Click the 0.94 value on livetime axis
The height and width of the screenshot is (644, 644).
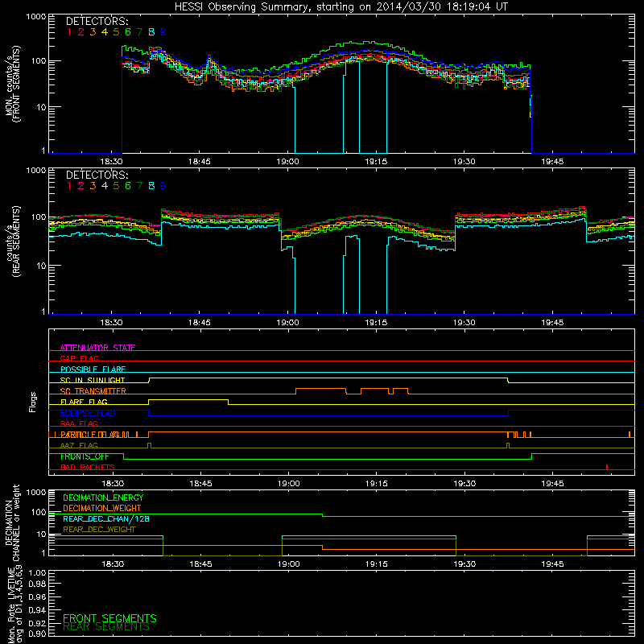click(37, 609)
